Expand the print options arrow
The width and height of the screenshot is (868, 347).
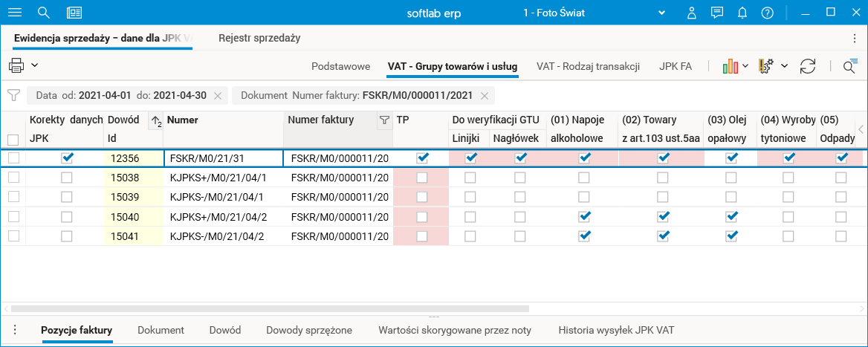click(35, 65)
